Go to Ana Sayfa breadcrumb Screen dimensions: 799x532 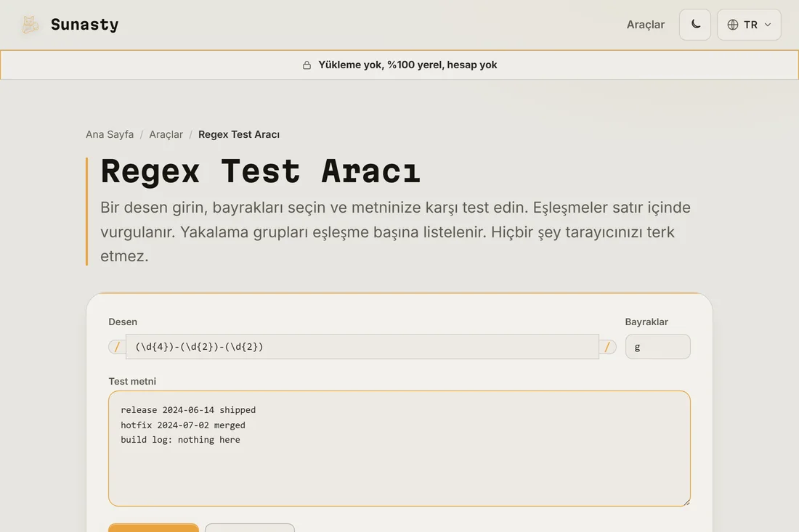click(x=110, y=134)
